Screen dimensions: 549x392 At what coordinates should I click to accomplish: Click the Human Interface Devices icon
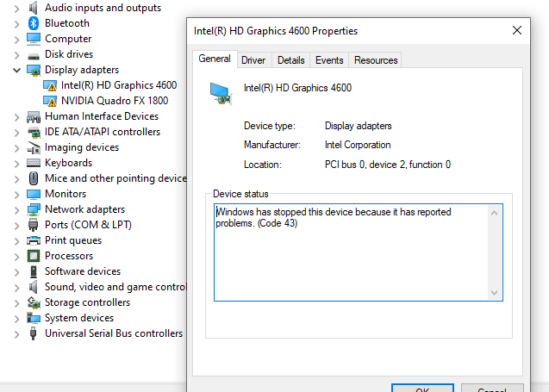coord(34,116)
